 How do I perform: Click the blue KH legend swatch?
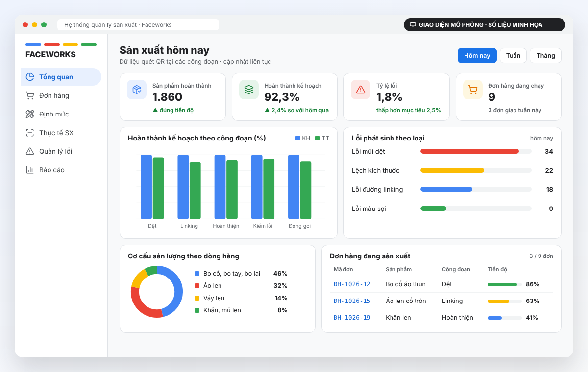coord(298,138)
